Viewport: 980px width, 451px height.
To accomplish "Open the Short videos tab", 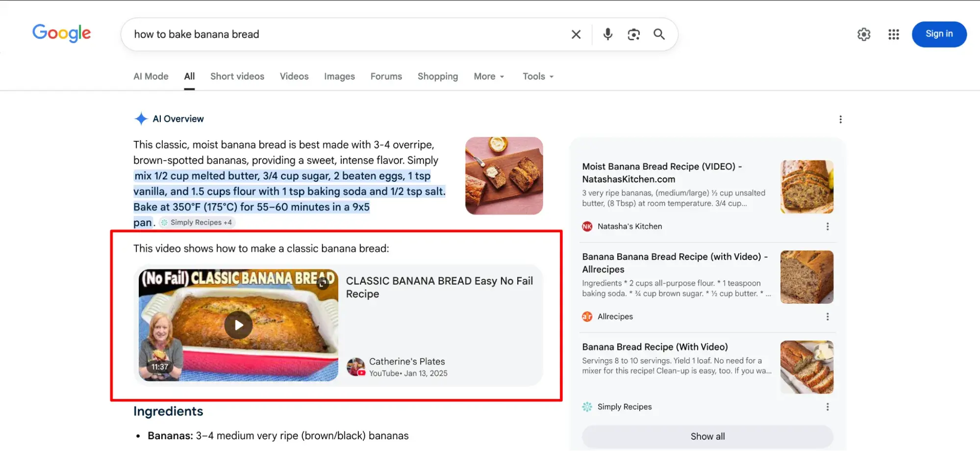I will point(237,76).
